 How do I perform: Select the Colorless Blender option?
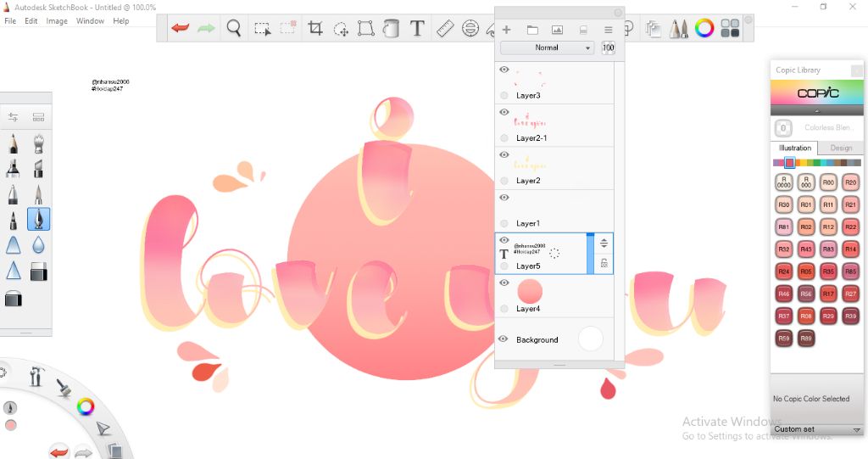(x=816, y=128)
